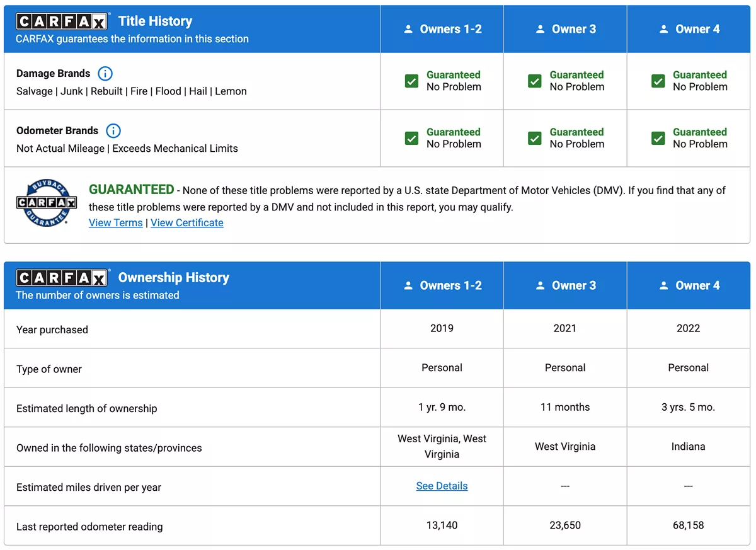Open See Details for estimated miles per year
The height and width of the screenshot is (550, 756).
(x=442, y=486)
